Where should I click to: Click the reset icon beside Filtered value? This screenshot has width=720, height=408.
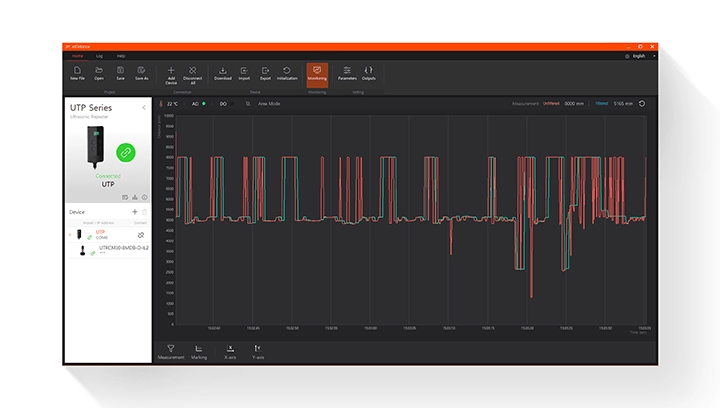641,103
